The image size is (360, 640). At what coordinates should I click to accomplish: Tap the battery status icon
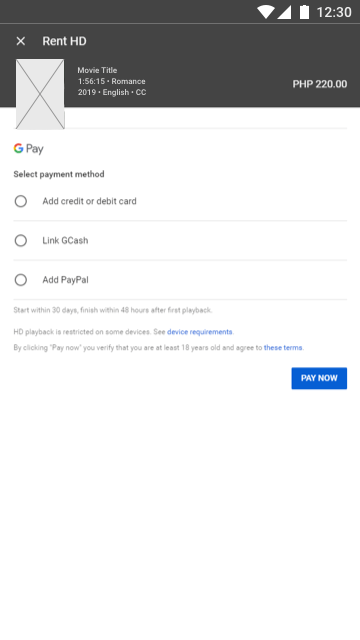[304, 12]
